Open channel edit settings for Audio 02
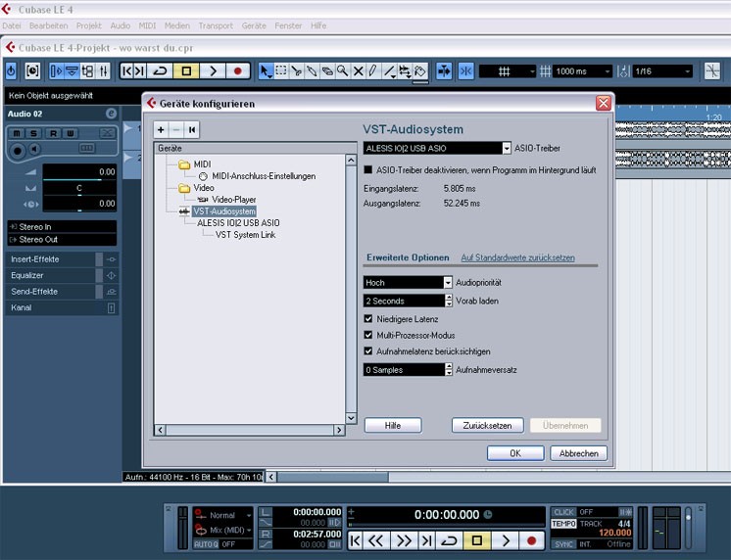The height and width of the screenshot is (560, 731). click(x=111, y=114)
